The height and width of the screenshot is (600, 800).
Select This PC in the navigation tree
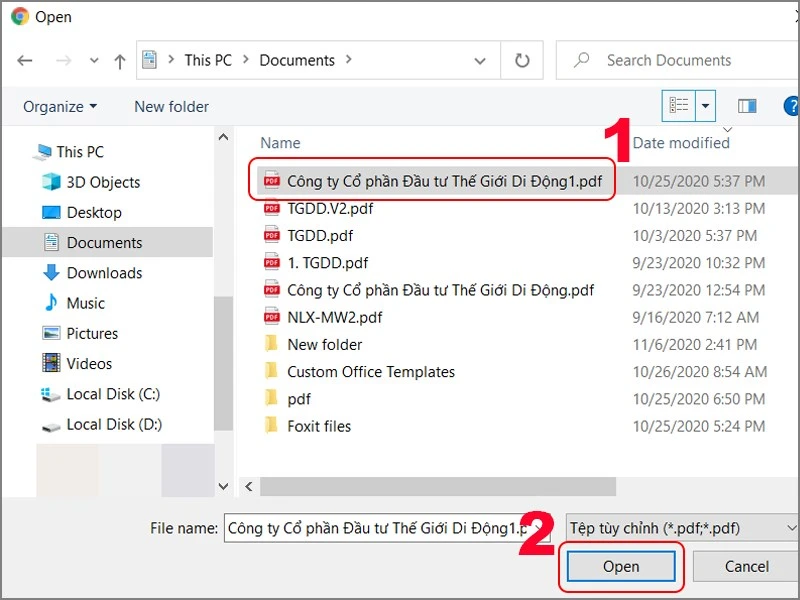pyautogui.click(x=80, y=152)
